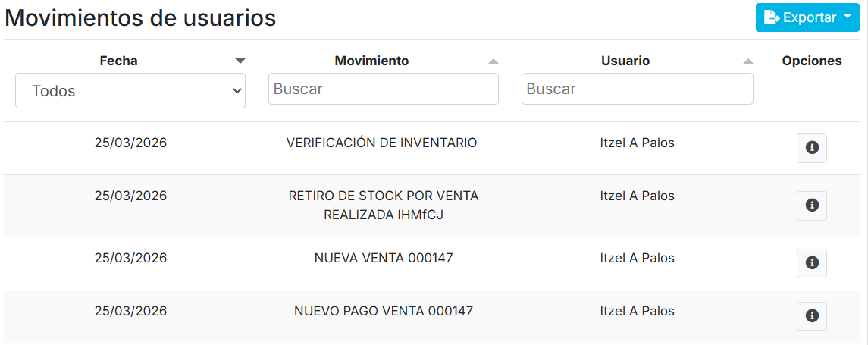Open info for NUEVO PAGO VENTA 000147
This screenshot has height=345, width=868.
point(811,316)
